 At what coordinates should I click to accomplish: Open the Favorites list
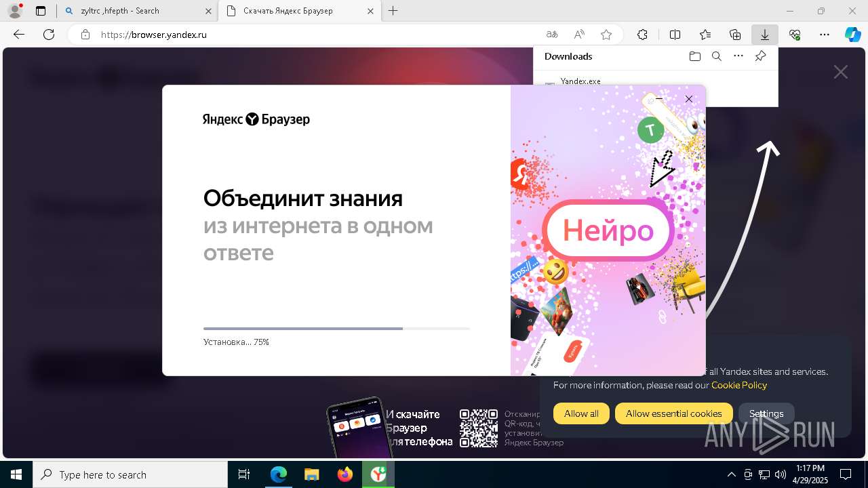tap(705, 35)
